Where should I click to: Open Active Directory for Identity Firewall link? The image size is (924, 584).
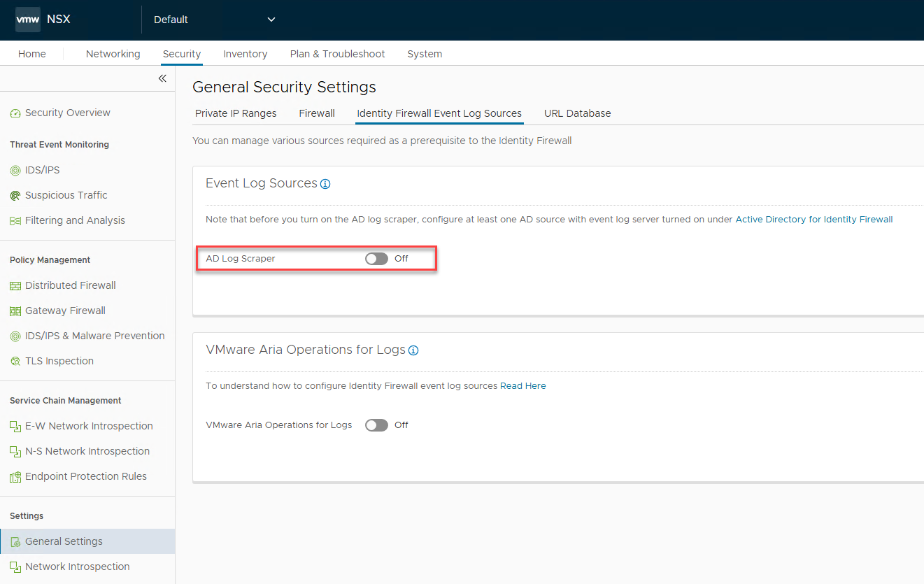(x=813, y=220)
